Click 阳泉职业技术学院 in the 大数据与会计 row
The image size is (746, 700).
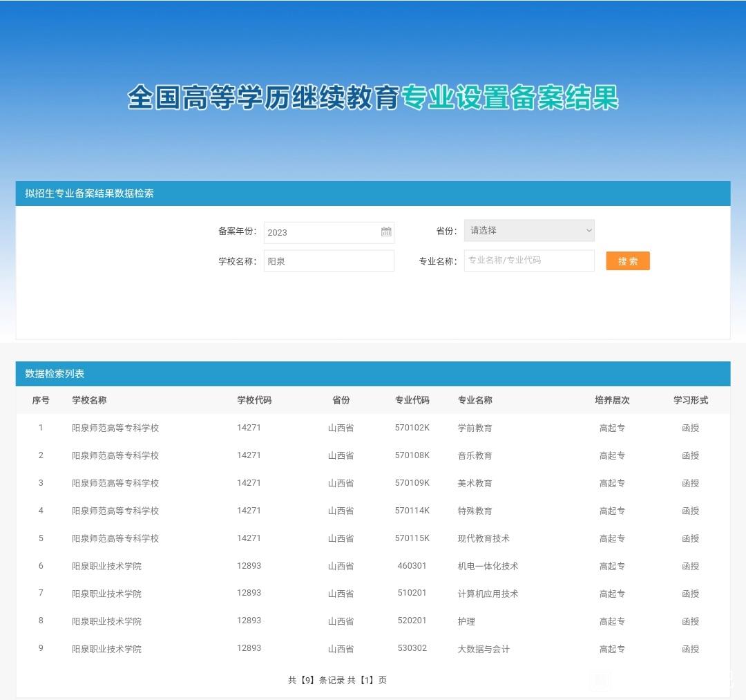click(106, 649)
